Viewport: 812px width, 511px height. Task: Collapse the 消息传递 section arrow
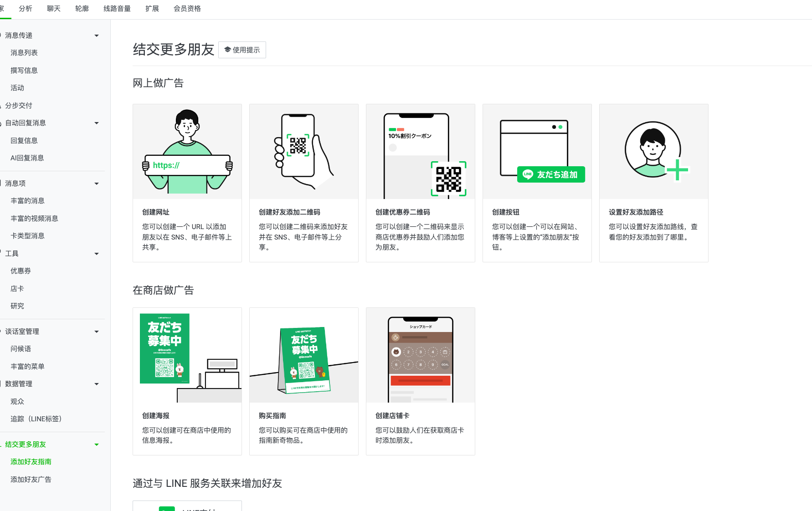(x=97, y=36)
